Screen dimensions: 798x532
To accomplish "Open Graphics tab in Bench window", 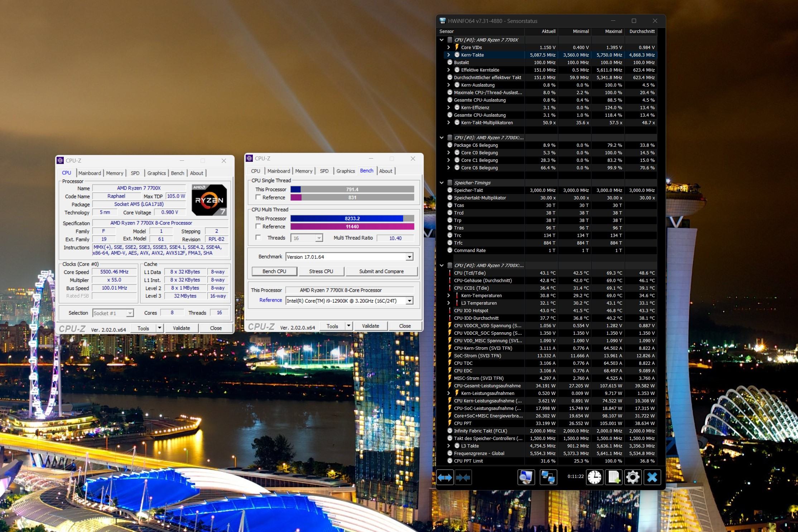I will click(x=346, y=171).
